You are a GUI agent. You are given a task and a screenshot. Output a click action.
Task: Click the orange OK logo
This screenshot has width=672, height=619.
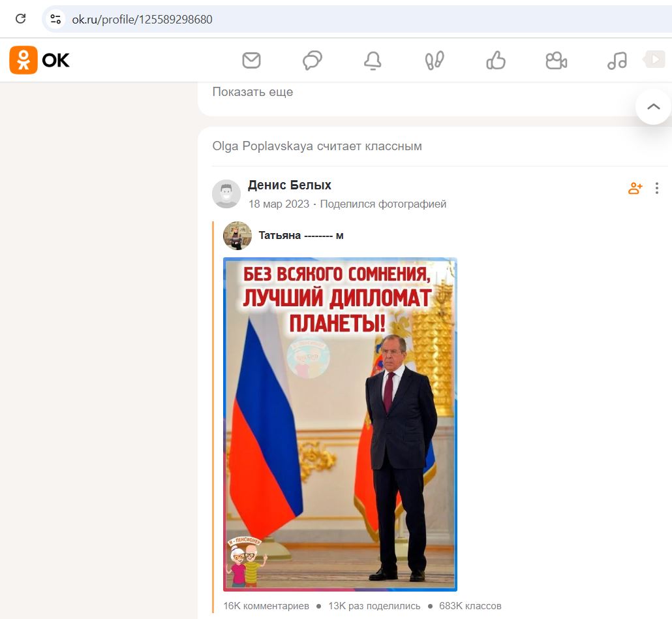[x=39, y=60]
